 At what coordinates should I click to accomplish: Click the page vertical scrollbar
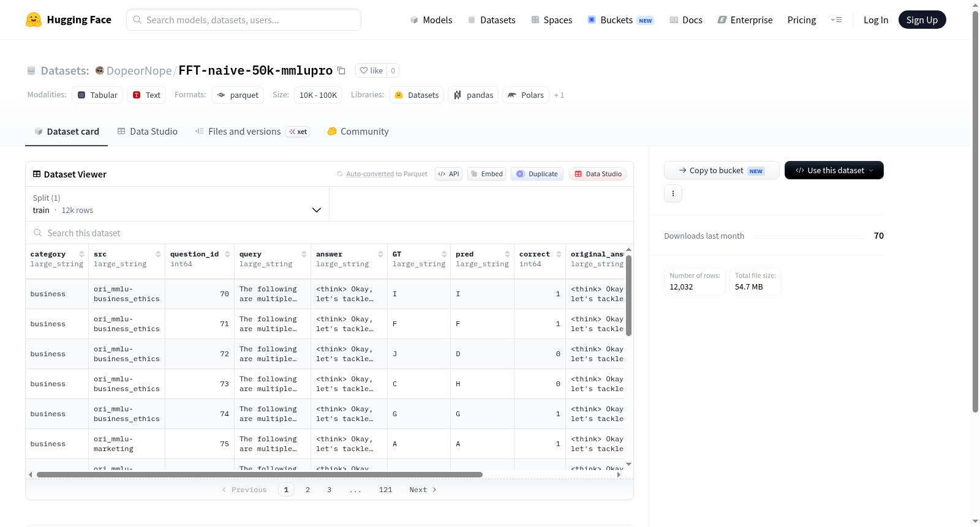tap(975, 211)
